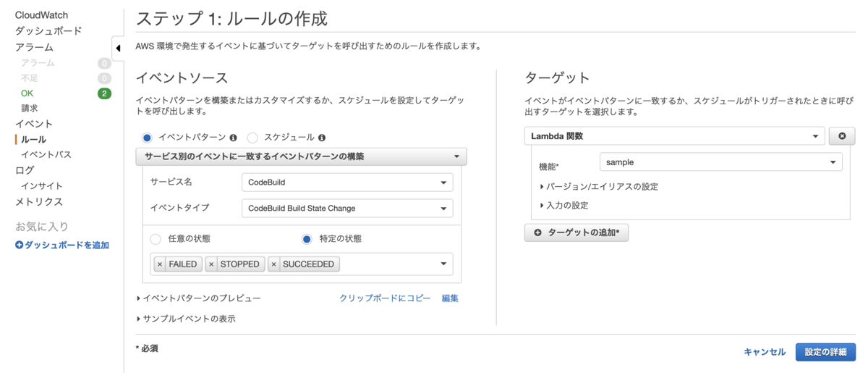This screenshot has height=373, width=868.
Task: Click the アラーム sub-item under alarms
Action: point(38,63)
